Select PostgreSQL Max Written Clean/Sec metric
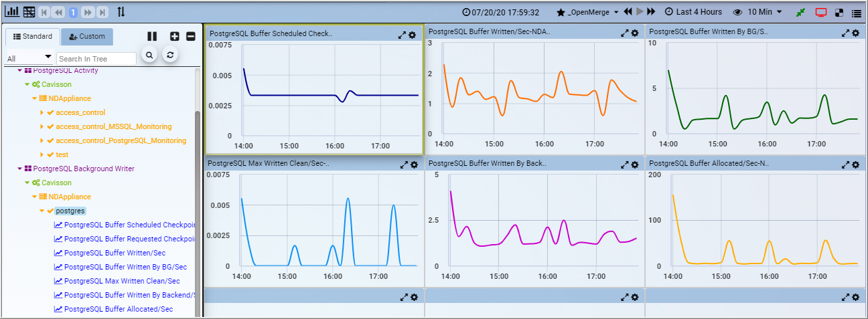 117,281
